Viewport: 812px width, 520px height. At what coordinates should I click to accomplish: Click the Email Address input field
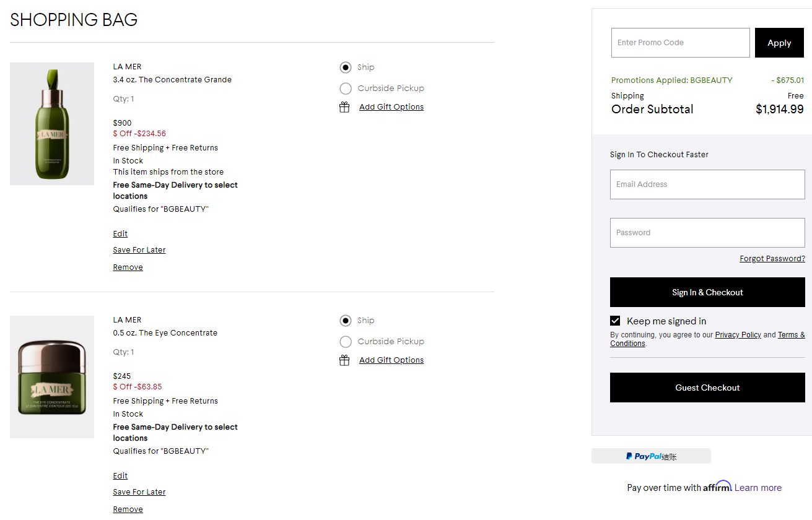(x=707, y=184)
